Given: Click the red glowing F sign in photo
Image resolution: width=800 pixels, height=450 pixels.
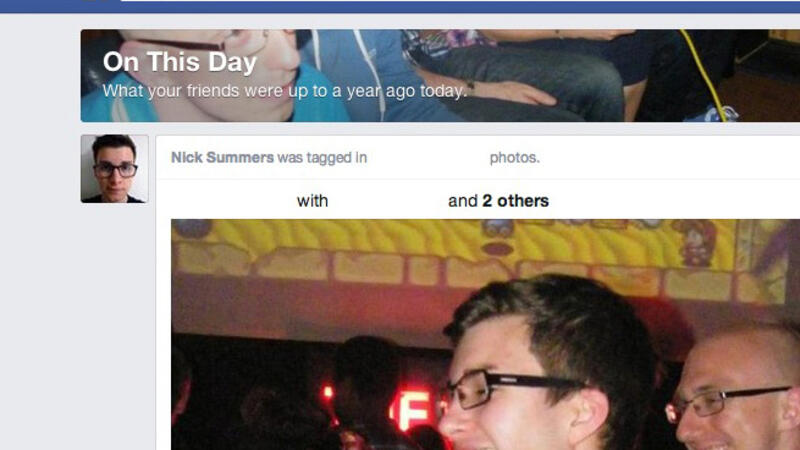Looking at the screenshot, I should (414, 409).
